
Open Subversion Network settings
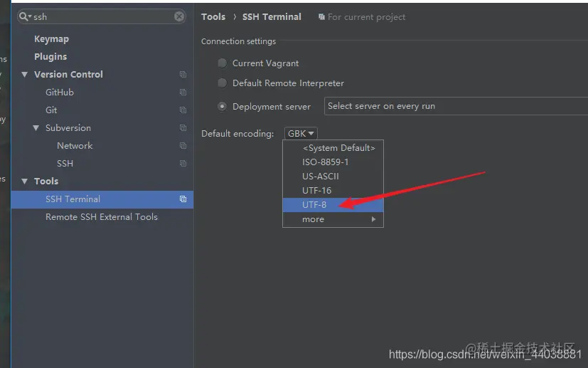pyautogui.click(x=75, y=146)
